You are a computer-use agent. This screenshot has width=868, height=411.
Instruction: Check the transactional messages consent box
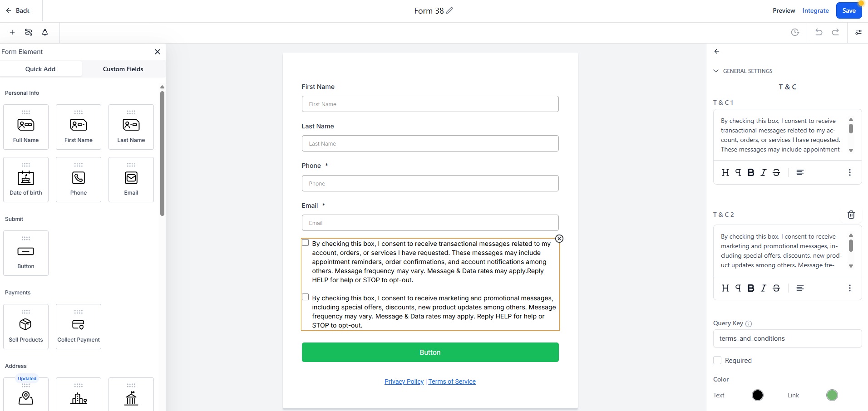(x=306, y=243)
